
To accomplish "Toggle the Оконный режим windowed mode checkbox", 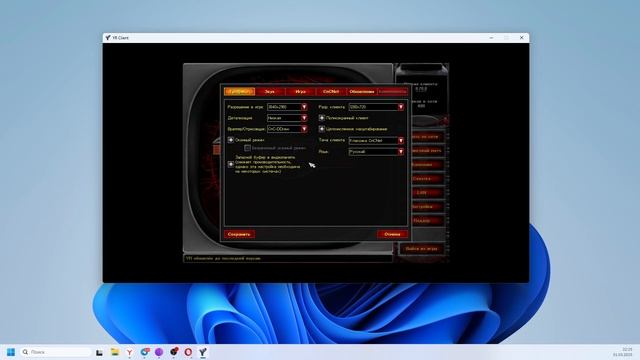I will (x=231, y=140).
